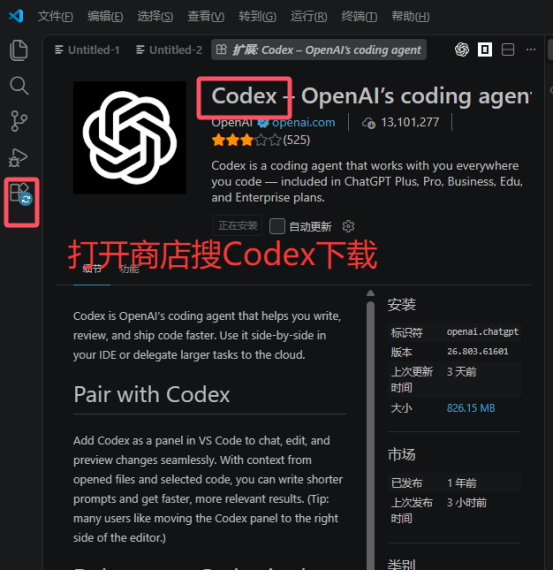Open the 编辑(E) menu
This screenshot has height=571, width=554.
tap(105, 16)
